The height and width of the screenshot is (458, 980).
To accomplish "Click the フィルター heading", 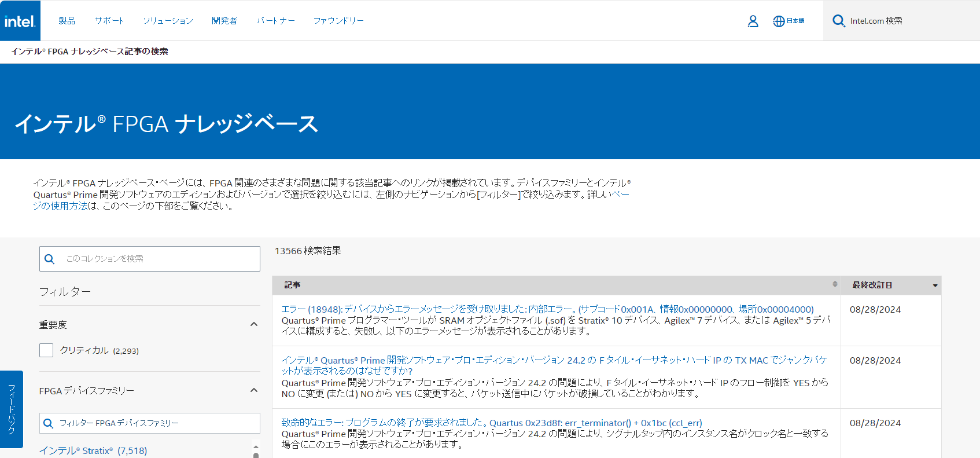I will point(65,292).
